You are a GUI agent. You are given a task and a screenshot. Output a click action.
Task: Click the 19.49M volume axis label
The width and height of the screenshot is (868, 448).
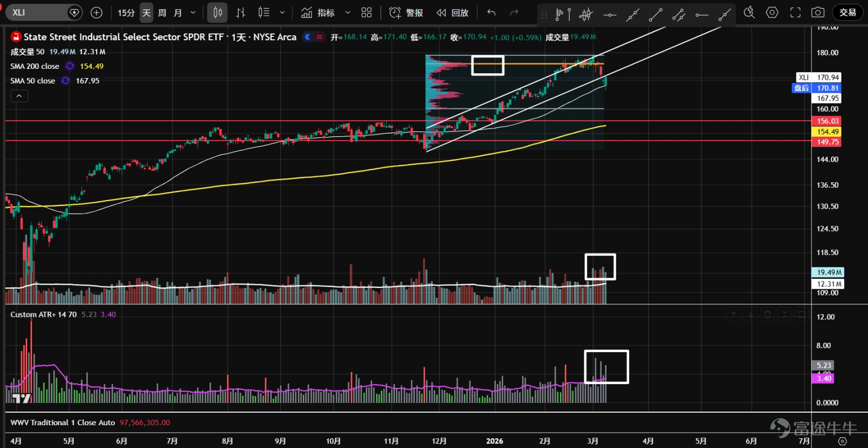tap(828, 272)
